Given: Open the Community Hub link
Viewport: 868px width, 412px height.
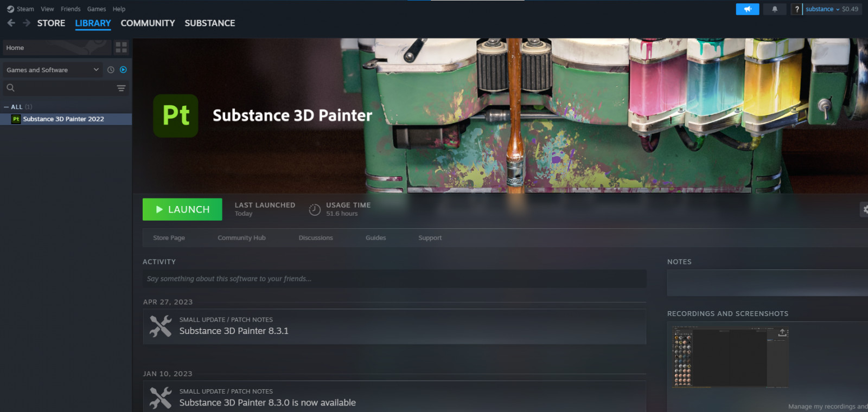Looking at the screenshot, I should [x=241, y=238].
